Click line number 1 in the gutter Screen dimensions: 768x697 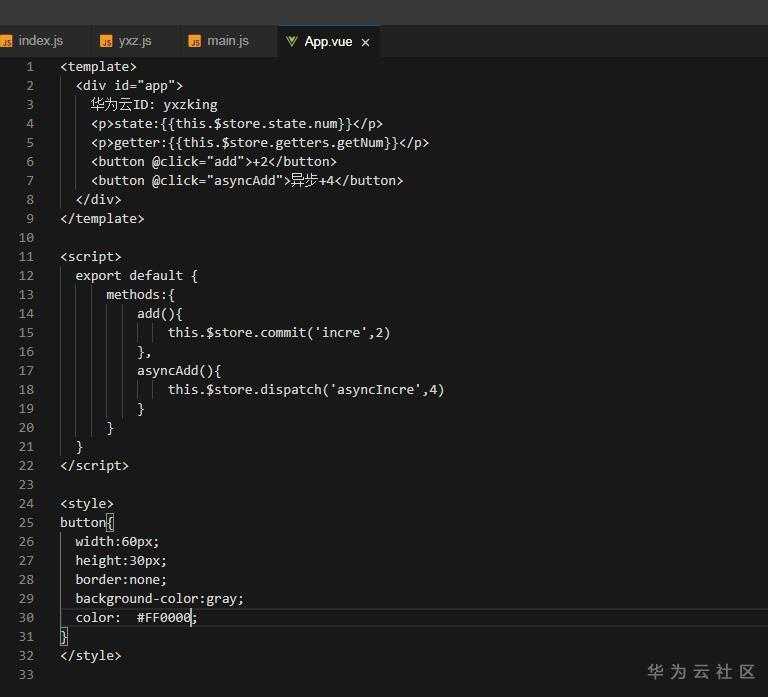click(x=30, y=67)
